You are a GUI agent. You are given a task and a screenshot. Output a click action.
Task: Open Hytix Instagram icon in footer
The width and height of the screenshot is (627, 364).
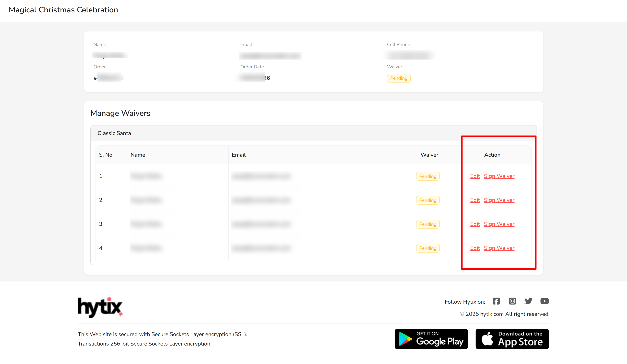pos(512,301)
